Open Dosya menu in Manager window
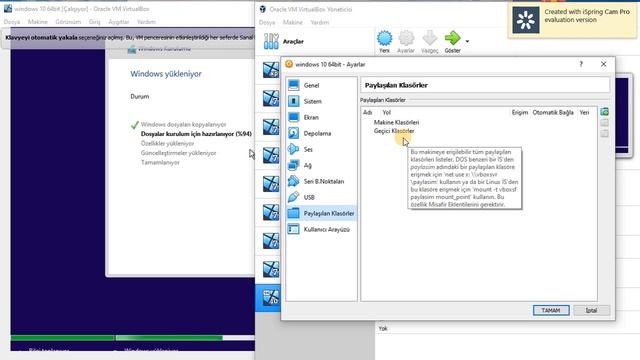 267,22
